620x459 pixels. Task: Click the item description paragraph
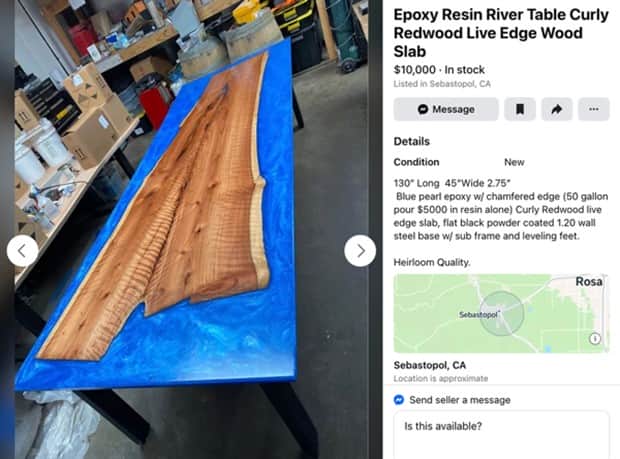coord(501,210)
